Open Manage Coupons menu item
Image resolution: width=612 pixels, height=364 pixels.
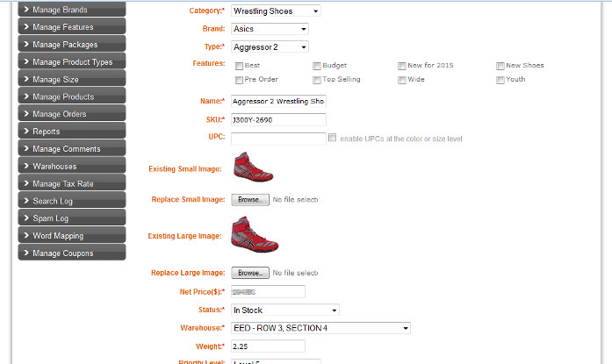71,253
